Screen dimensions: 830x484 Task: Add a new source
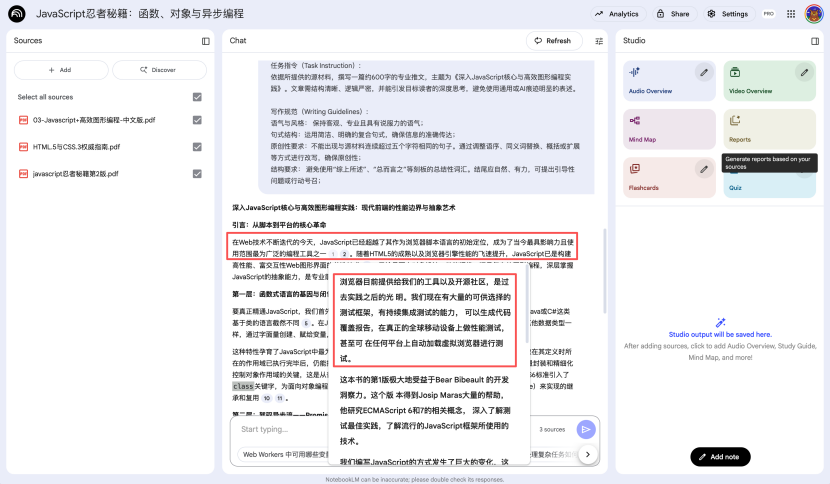(x=61, y=70)
